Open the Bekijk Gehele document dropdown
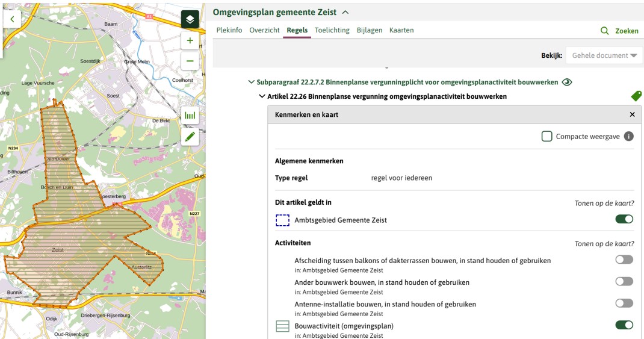644x339 pixels. coord(604,55)
